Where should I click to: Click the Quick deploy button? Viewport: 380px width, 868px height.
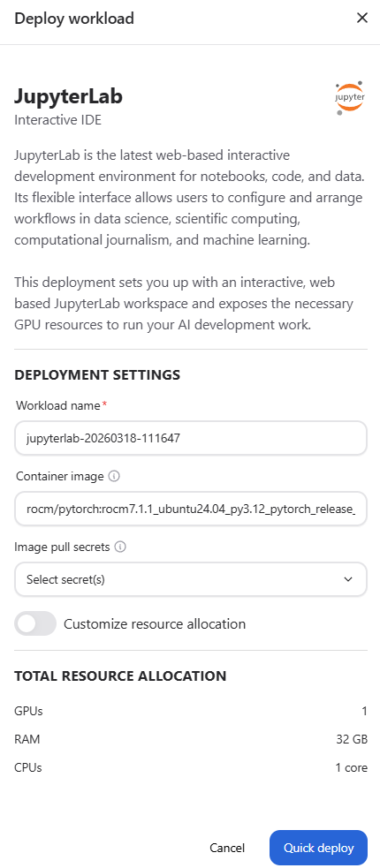pyautogui.click(x=318, y=848)
